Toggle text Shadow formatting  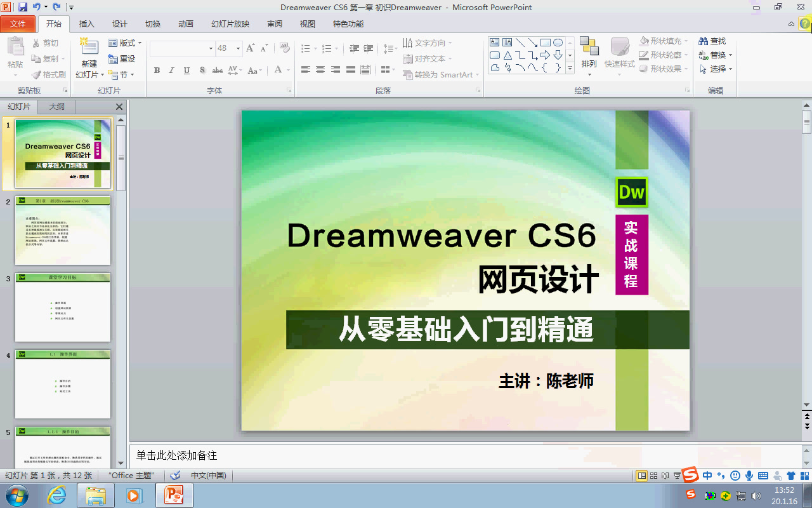coord(202,70)
